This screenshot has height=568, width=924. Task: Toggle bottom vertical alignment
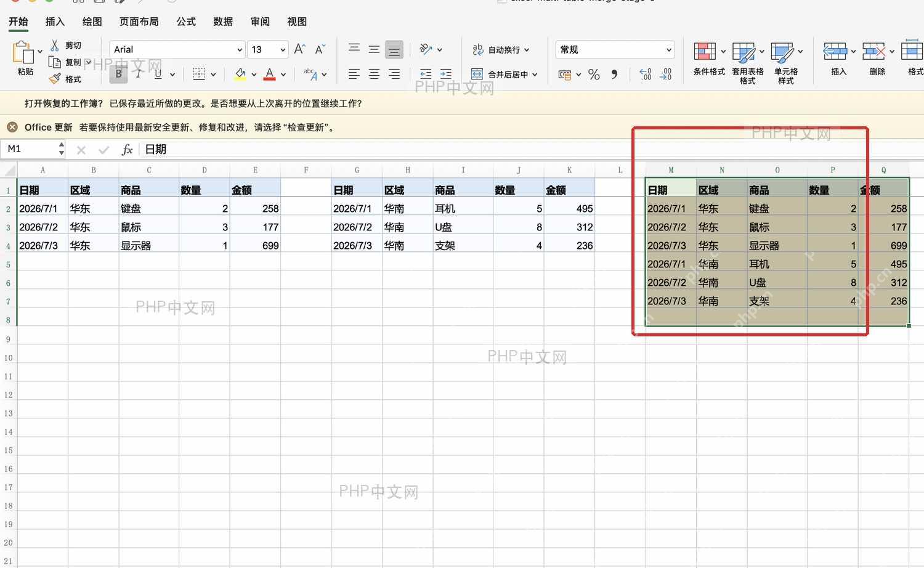click(394, 49)
